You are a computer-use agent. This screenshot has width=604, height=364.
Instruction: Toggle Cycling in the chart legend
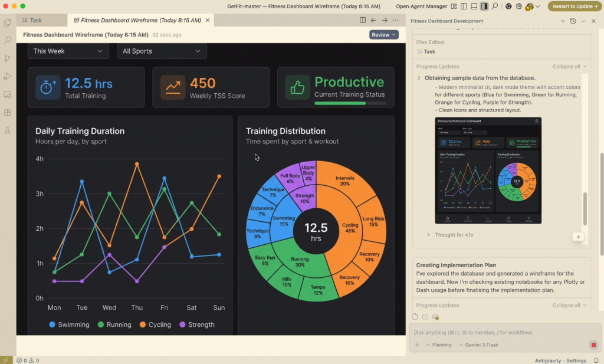155,324
